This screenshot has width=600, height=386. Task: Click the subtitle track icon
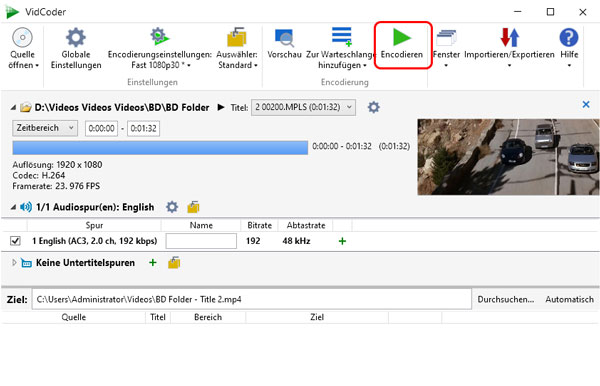[x=26, y=263]
